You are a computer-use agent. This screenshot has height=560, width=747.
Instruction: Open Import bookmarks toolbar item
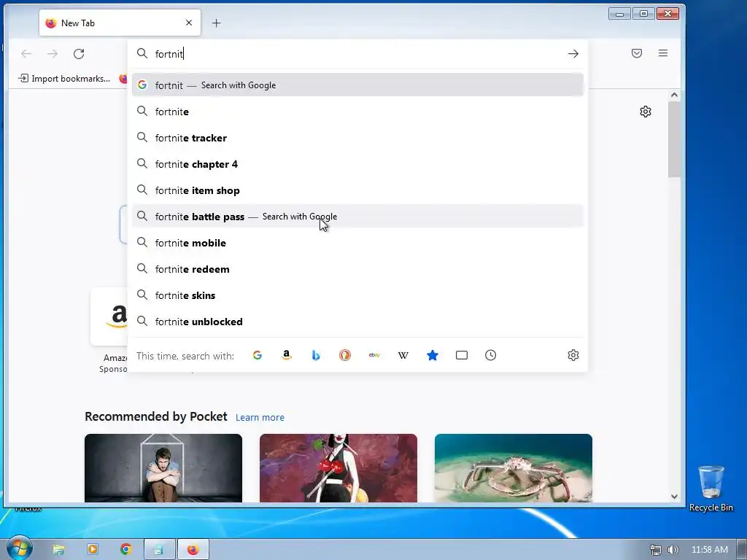64,79
